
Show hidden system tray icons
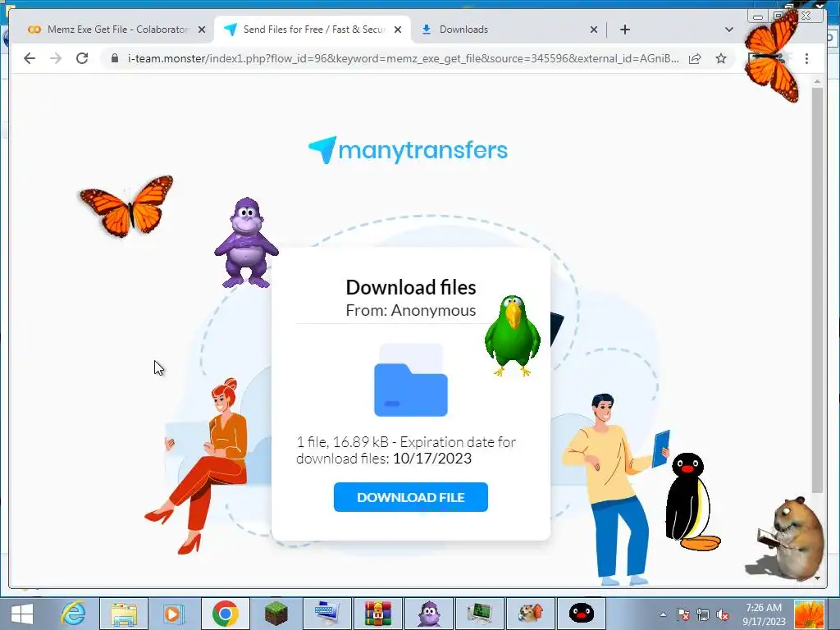coord(663,614)
